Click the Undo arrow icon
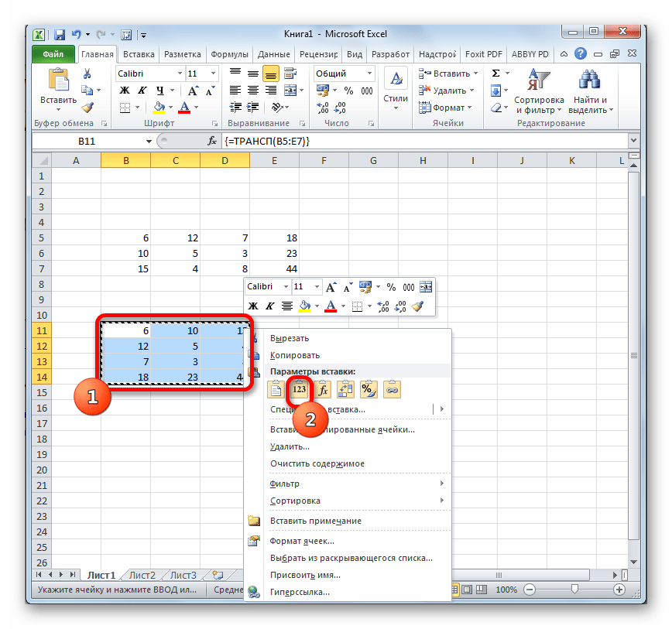Viewport: 672px width, 629px height. click(77, 35)
